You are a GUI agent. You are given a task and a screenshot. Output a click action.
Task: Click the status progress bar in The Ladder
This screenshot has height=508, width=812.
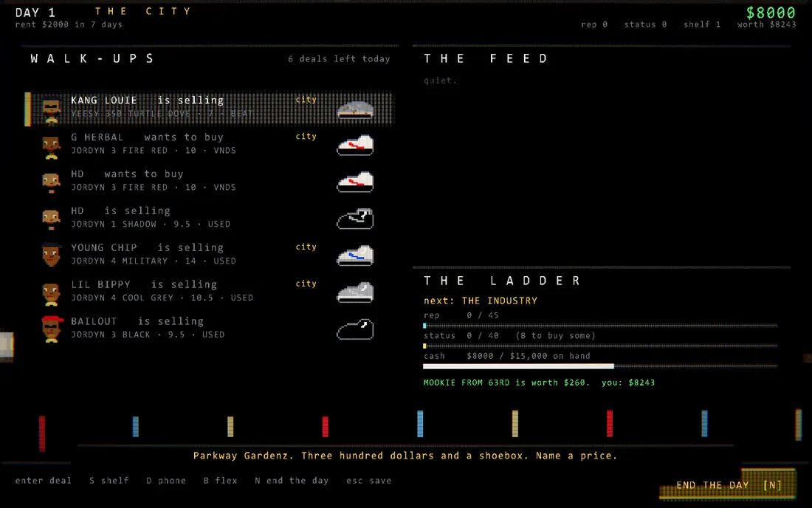[600, 346]
